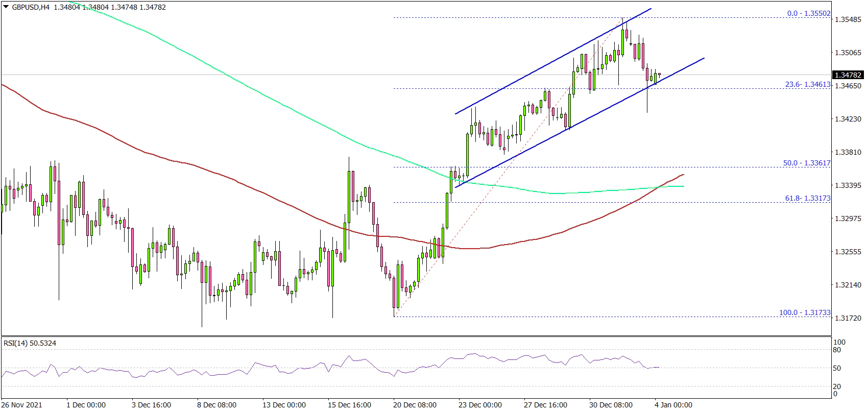
Task: Click the 50.0 - 1.33617 Fibonacci label
Action: [807, 163]
